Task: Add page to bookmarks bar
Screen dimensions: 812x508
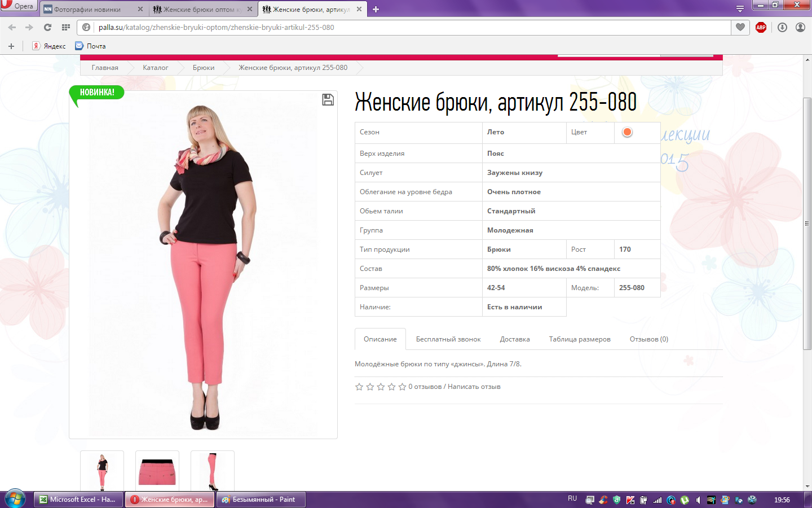Action: pos(11,46)
